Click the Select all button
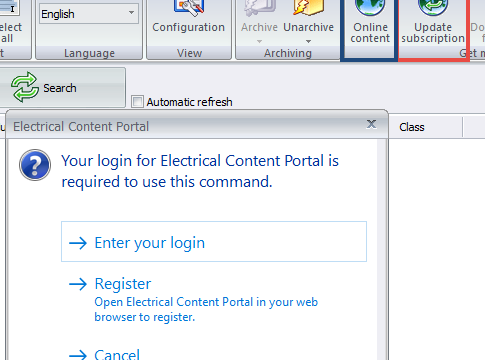This screenshot has height=360, width=485. coord(10,23)
